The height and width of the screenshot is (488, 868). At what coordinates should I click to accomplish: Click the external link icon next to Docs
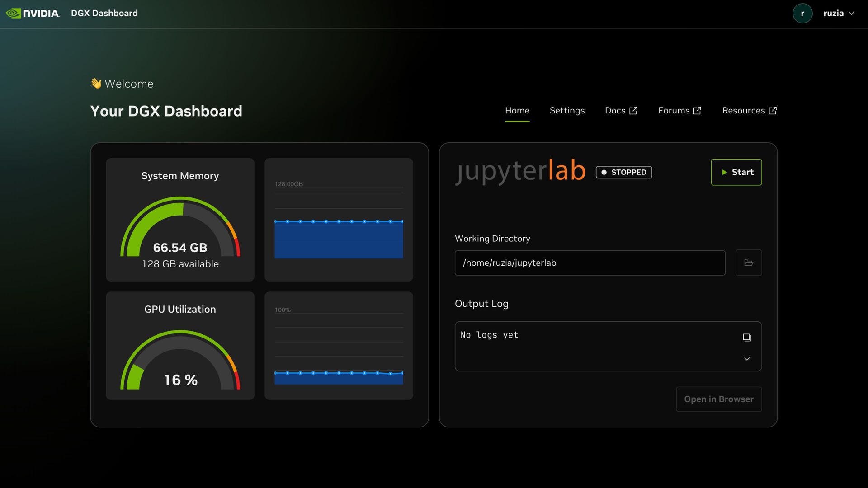633,111
